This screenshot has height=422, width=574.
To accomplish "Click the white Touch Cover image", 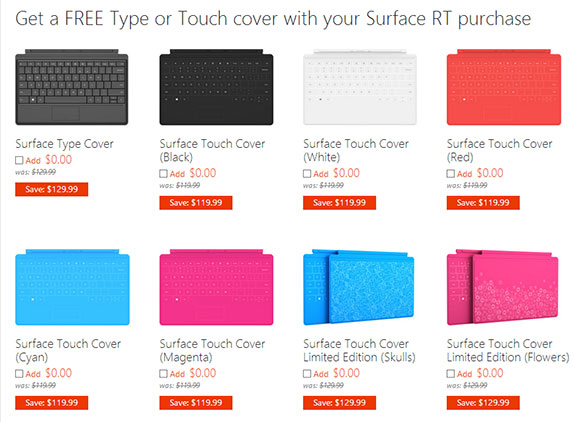I will (x=360, y=87).
